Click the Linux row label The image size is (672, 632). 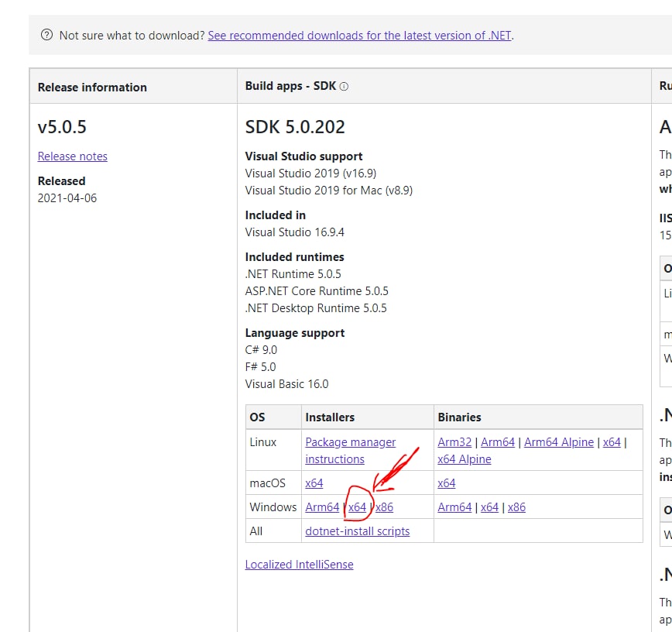(x=263, y=442)
